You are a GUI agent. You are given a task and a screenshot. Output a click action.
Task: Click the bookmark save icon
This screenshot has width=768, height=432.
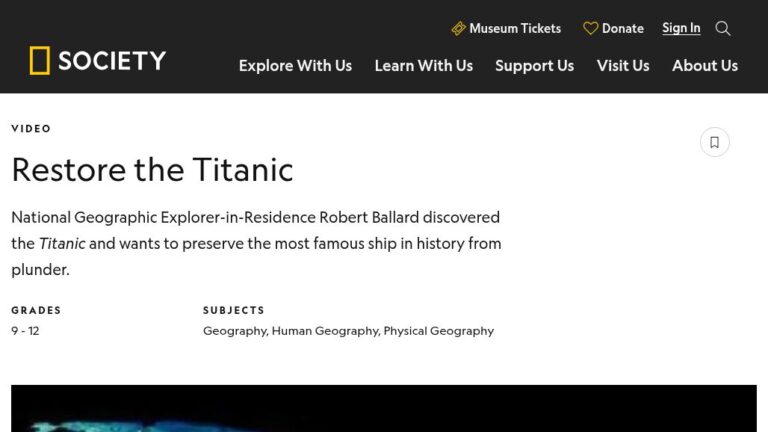tap(715, 142)
